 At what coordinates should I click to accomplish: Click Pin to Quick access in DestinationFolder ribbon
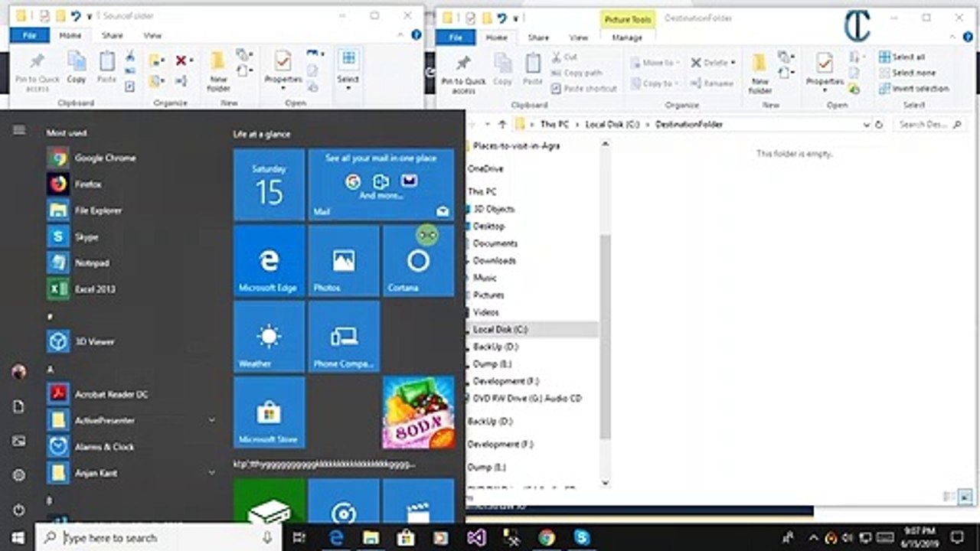(463, 73)
